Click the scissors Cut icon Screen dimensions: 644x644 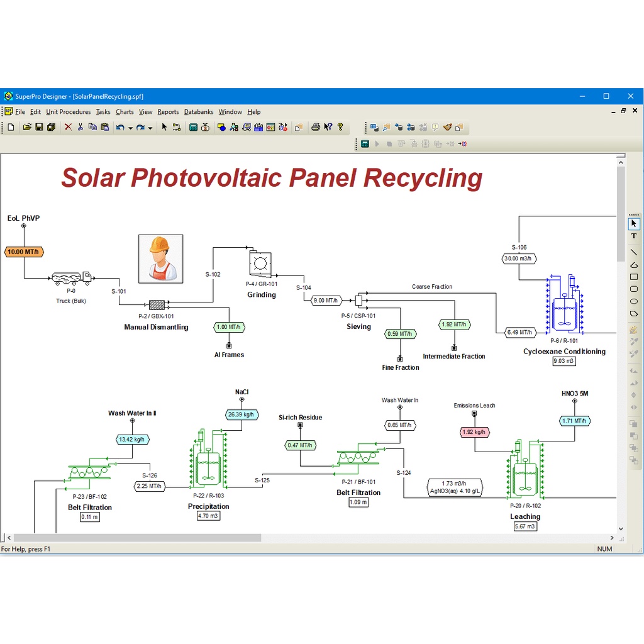tap(80, 127)
